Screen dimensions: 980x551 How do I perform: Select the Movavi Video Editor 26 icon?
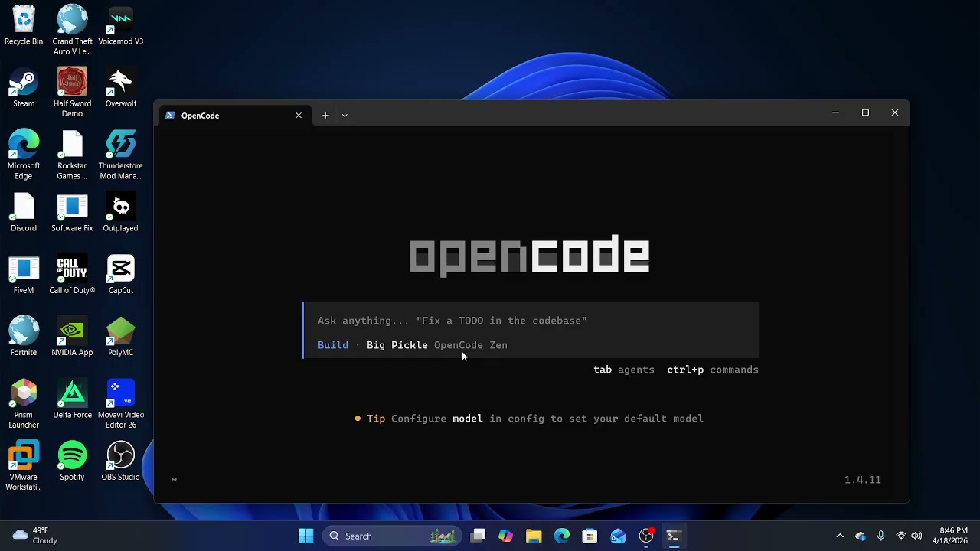(x=120, y=404)
